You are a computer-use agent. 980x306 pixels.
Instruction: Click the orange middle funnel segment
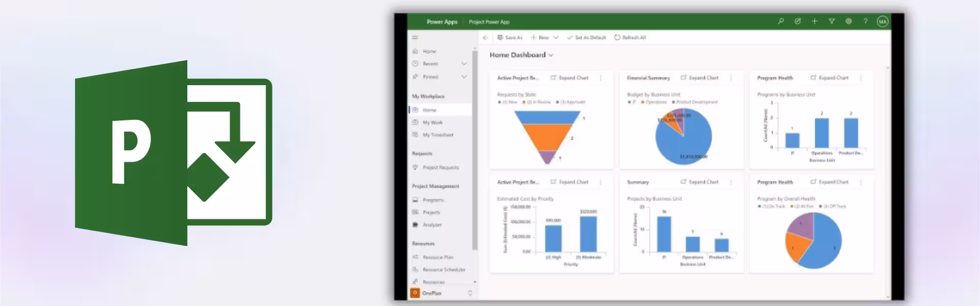point(547,137)
